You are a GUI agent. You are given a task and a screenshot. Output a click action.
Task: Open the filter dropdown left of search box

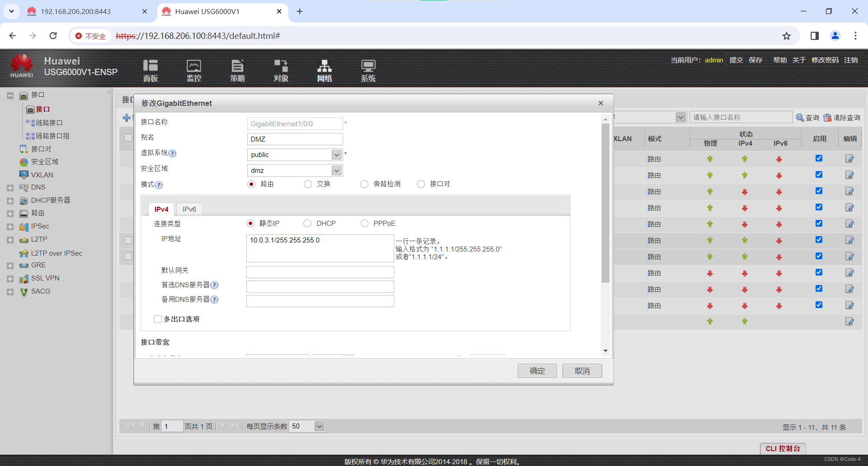[681, 118]
